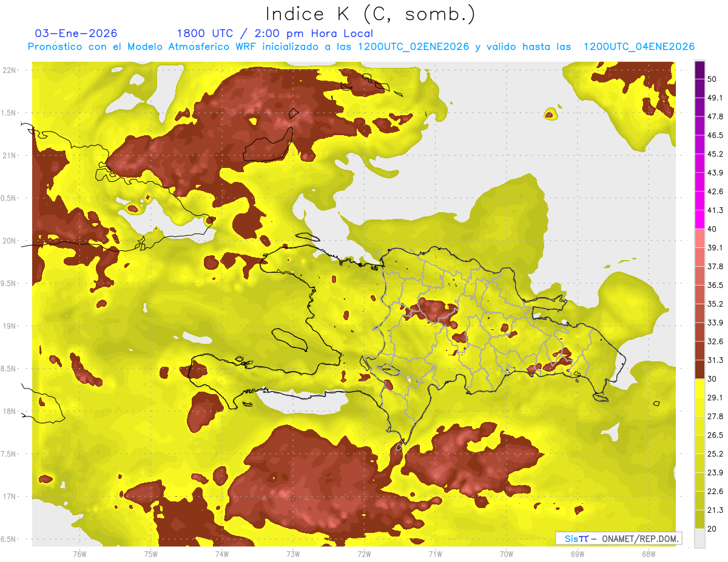Click the '20' value on the color scale
This screenshot has width=728, height=562.
[x=712, y=529]
